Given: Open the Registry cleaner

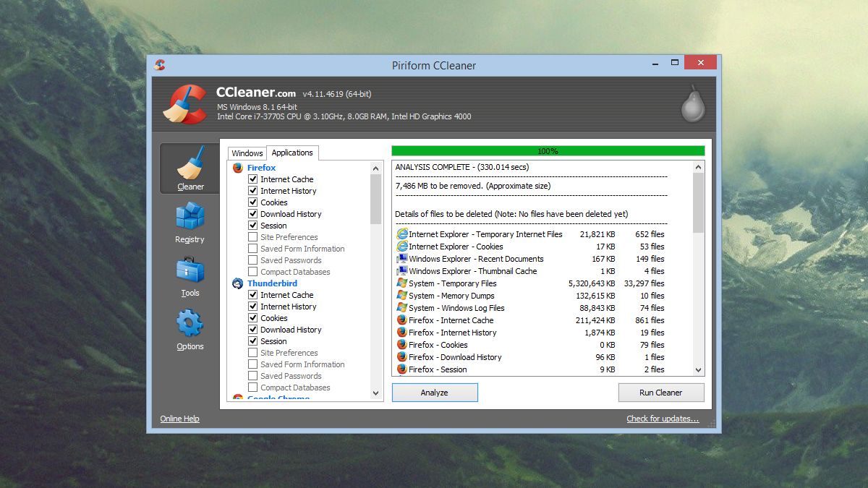Looking at the screenshot, I should coord(190,222).
